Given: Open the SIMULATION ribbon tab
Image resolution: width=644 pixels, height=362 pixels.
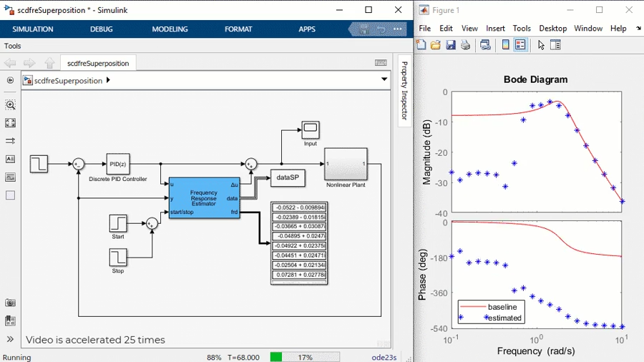Looking at the screenshot, I should point(33,29).
